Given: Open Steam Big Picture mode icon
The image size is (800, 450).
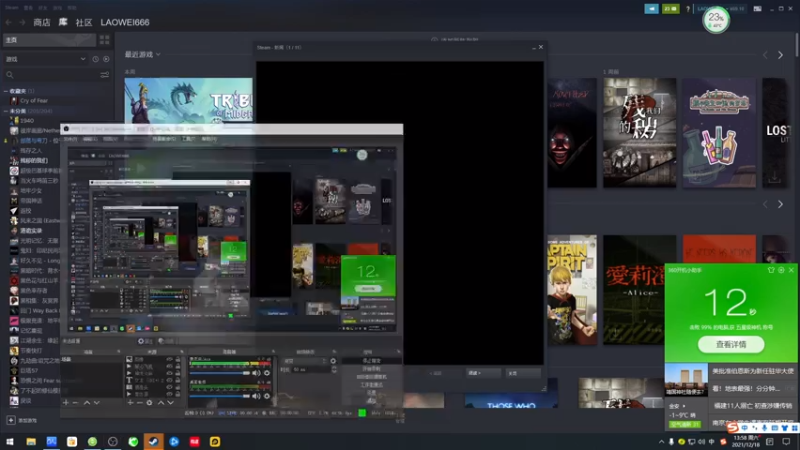Looking at the screenshot, I should 758,9.
